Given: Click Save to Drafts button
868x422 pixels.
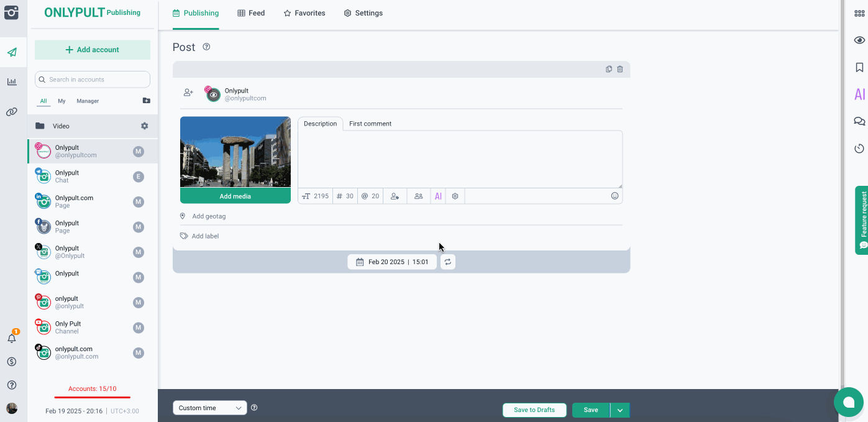Looking at the screenshot, I should pyautogui.click(x=534, y=410).
